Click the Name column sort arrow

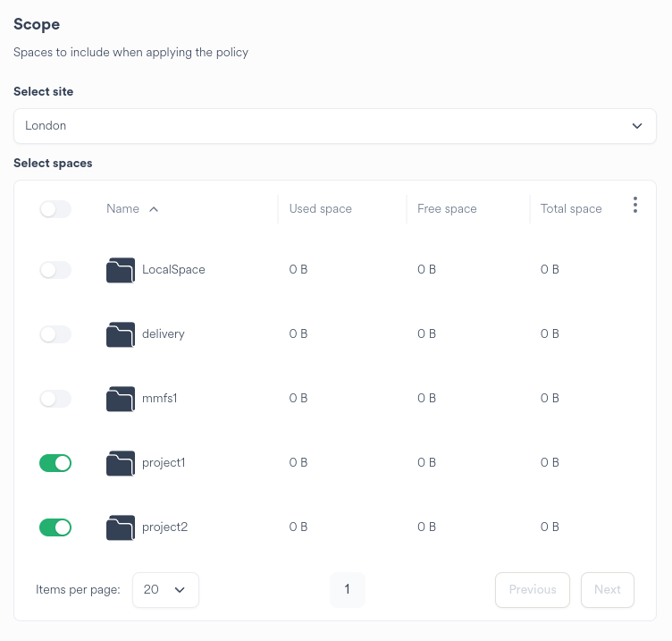tap(154, 209)
